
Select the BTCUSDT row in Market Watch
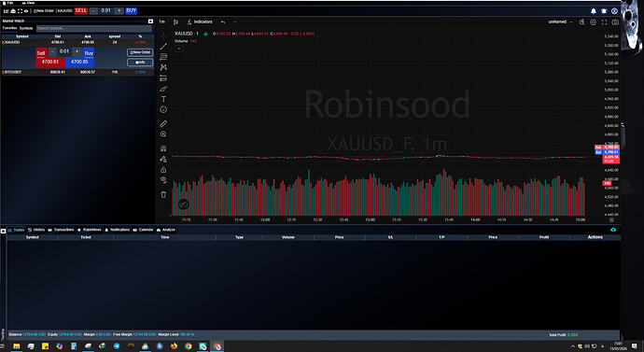pos(77,72)
